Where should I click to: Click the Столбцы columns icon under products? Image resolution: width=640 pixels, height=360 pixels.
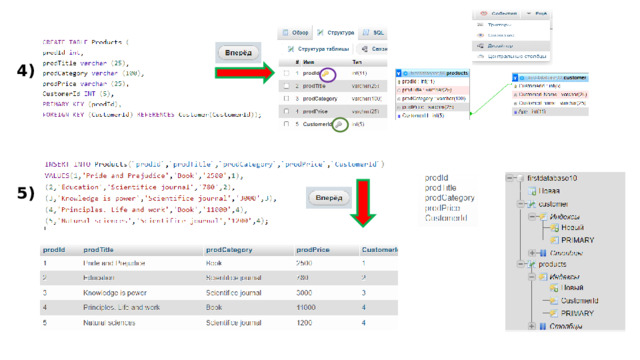[x=543, y=326]
